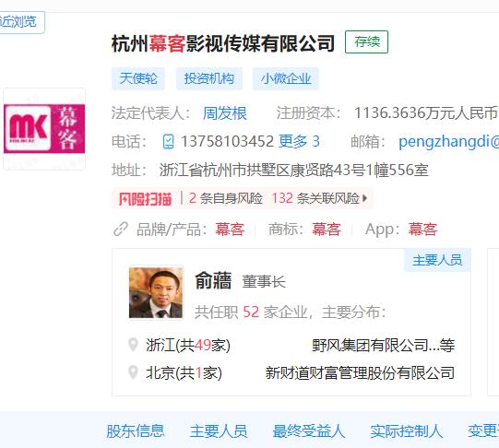The height and width of the screenshot is (448, 499).
Task: Open the 幕客 MK company logo
Action: [x=44, y=129]
